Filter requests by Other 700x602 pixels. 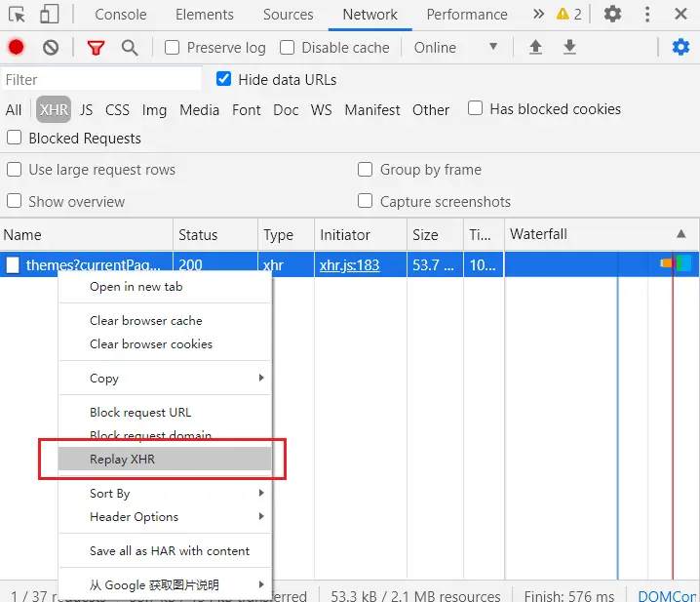coord(430,110)
